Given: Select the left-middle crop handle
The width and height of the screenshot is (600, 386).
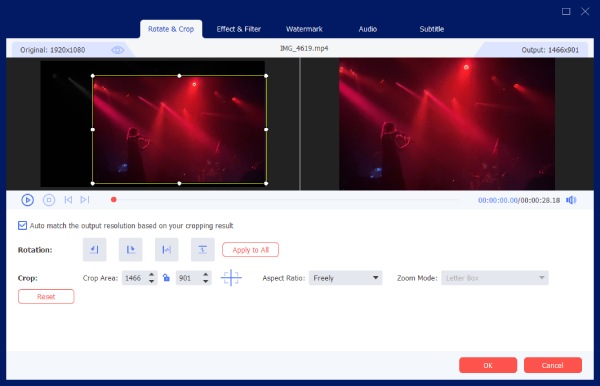Looking at the screenshot, I should pos(93,129).
